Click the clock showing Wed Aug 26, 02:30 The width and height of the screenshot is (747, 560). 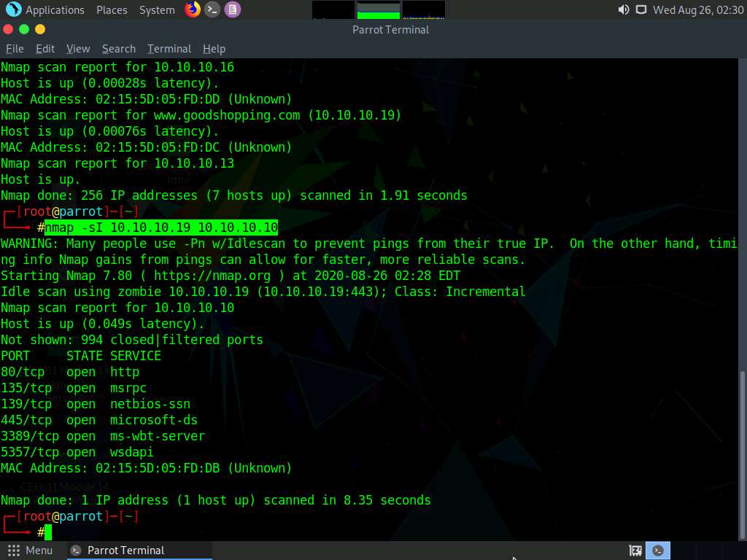click(x=698, y=10)
